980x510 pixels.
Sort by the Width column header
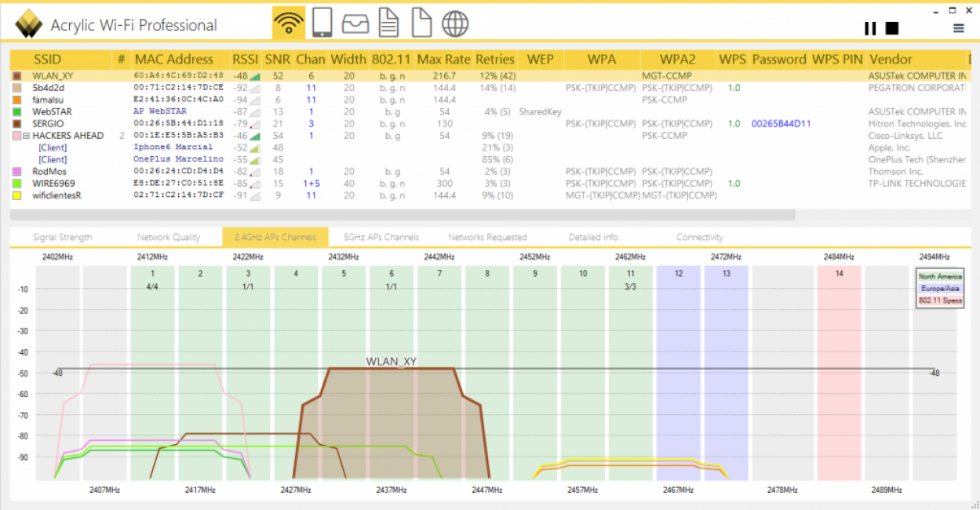(348, 59)
